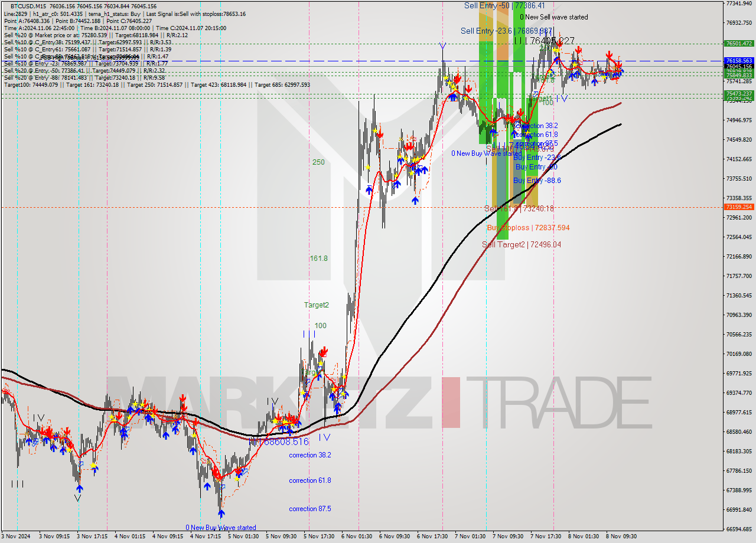Screen dimensions: 756x543
Task: Click the green 76501.472 price tag
Action: 739,43
